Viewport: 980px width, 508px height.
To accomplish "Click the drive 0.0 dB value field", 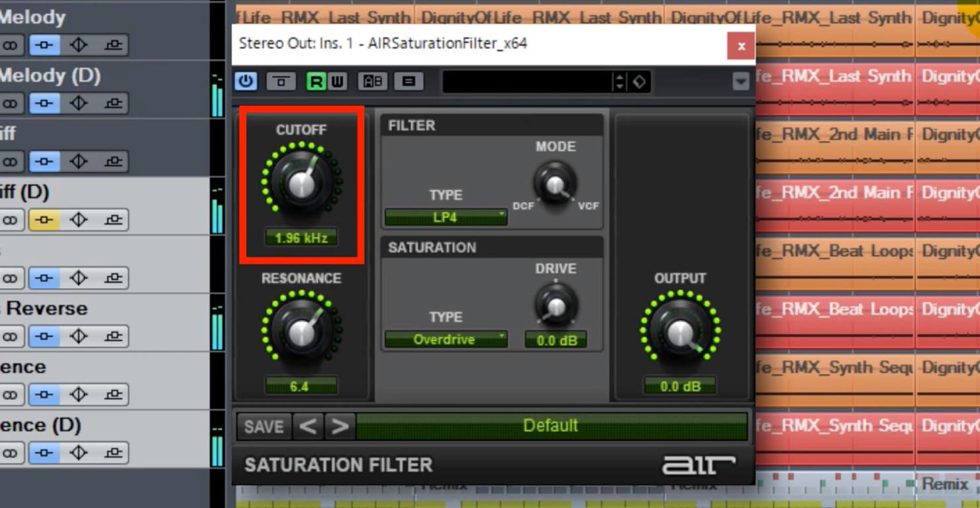I will [556, 340].
